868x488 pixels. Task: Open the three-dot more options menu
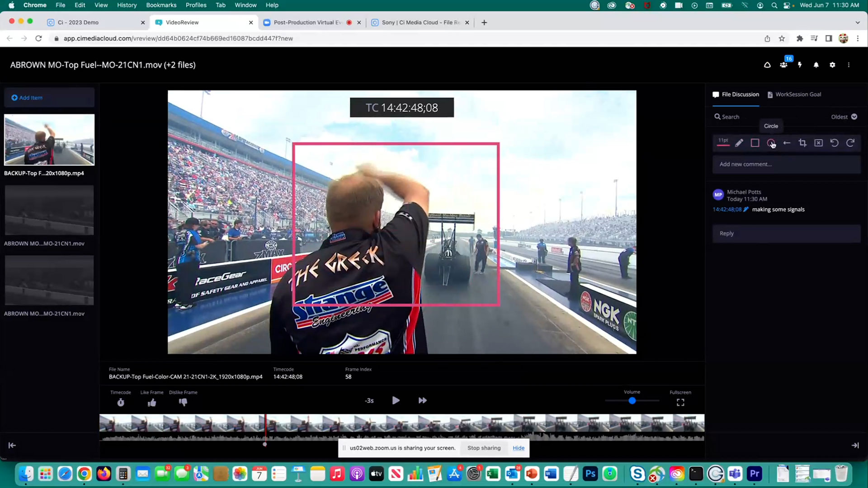coord(849,65)
